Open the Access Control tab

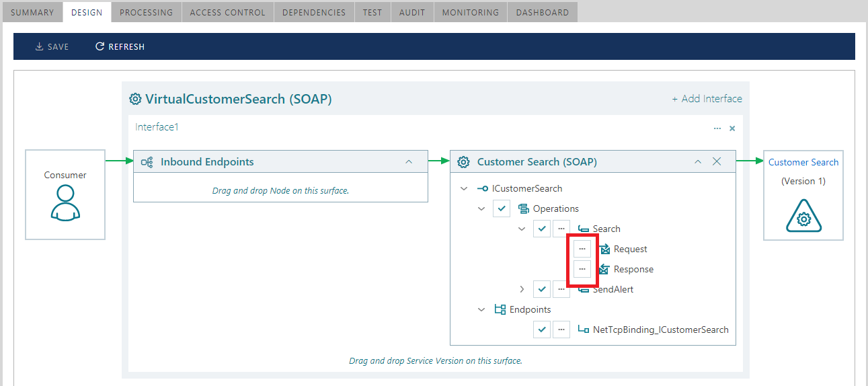(227, 12)
